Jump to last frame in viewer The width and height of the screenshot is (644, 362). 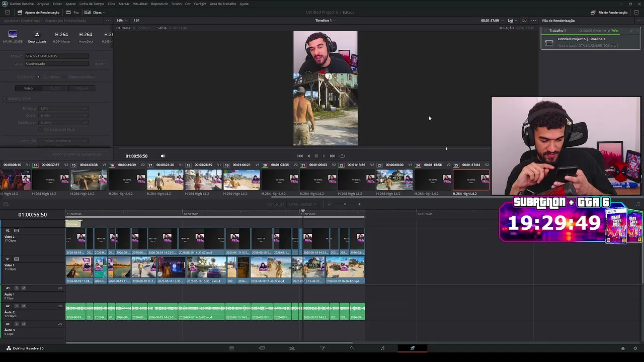[332, 156]
